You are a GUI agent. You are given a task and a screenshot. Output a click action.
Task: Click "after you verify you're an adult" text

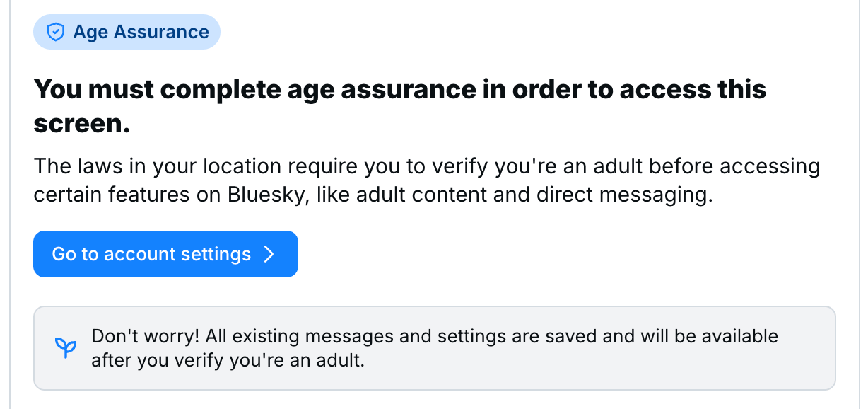click(x=228, y=361)
